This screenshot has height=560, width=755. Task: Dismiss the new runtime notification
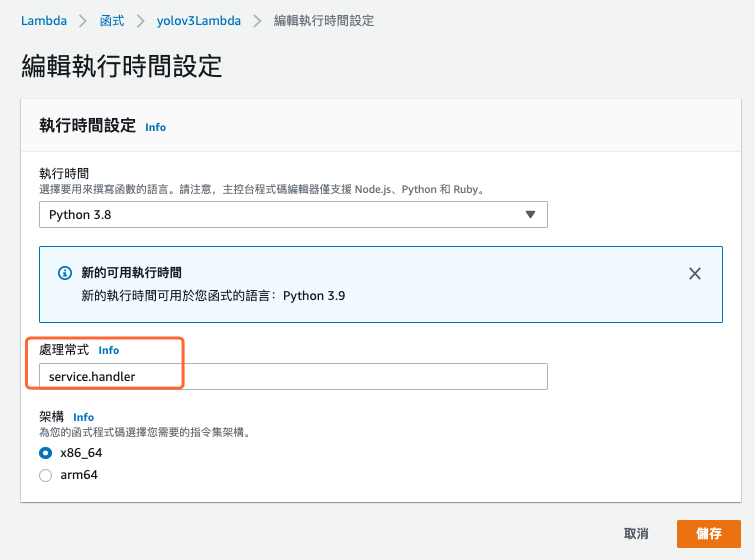695,273
